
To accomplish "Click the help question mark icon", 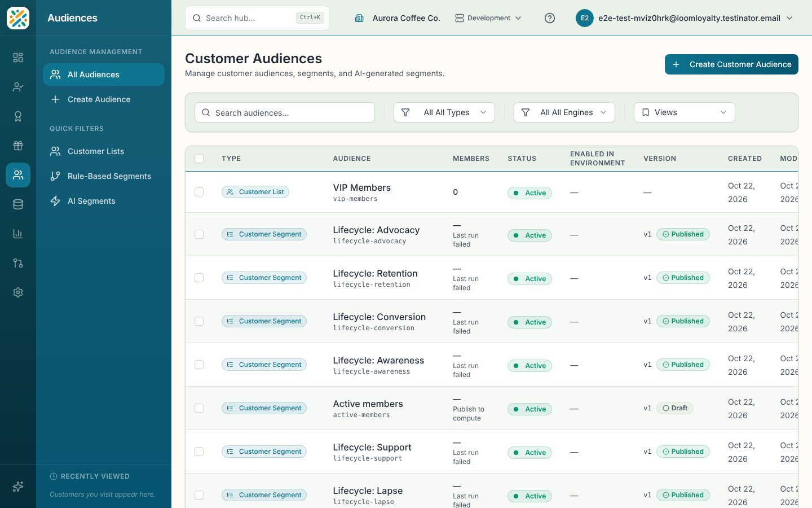I will [x=550, y=18].
